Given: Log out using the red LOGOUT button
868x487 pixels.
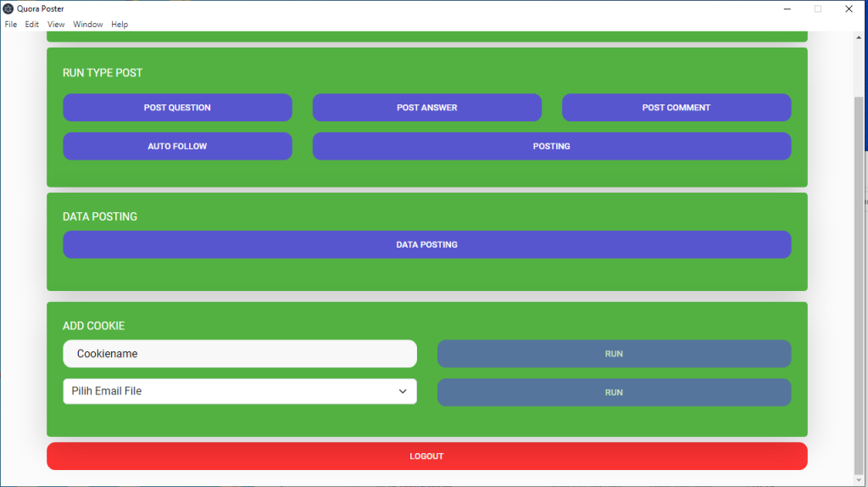Looking at the screenshot, I should pyautogui.click(x=427, y=456).
